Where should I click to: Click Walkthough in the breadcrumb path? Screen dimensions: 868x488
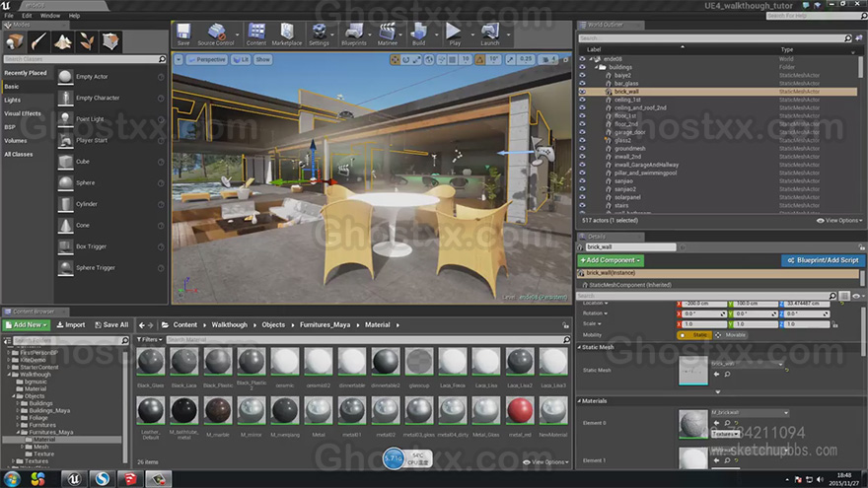(x=229, y=325)
